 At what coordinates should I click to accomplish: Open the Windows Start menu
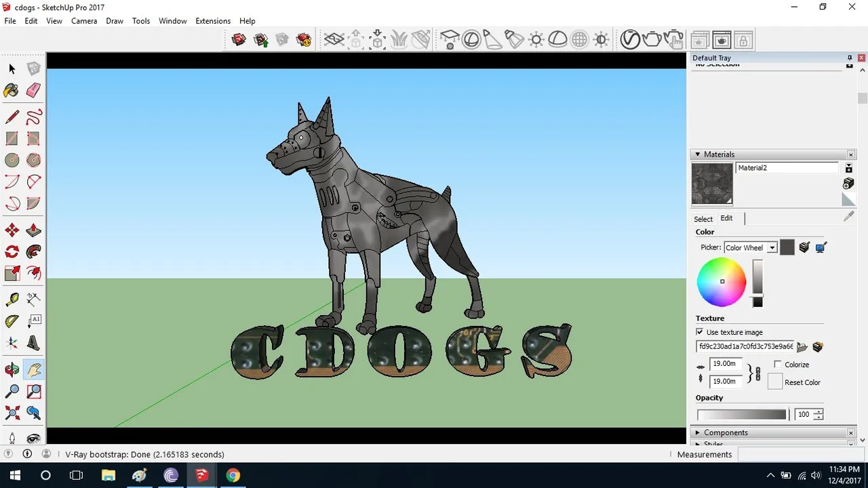click(15, 475)
